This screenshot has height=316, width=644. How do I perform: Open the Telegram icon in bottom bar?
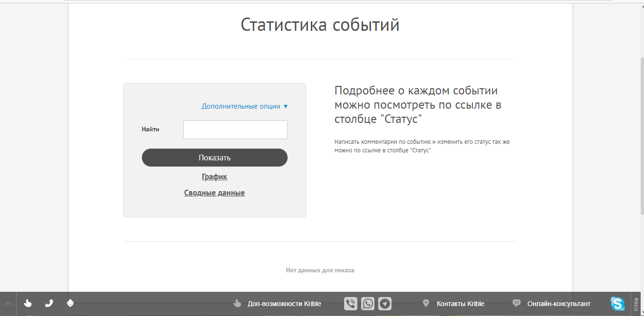(x=384, y=304)
